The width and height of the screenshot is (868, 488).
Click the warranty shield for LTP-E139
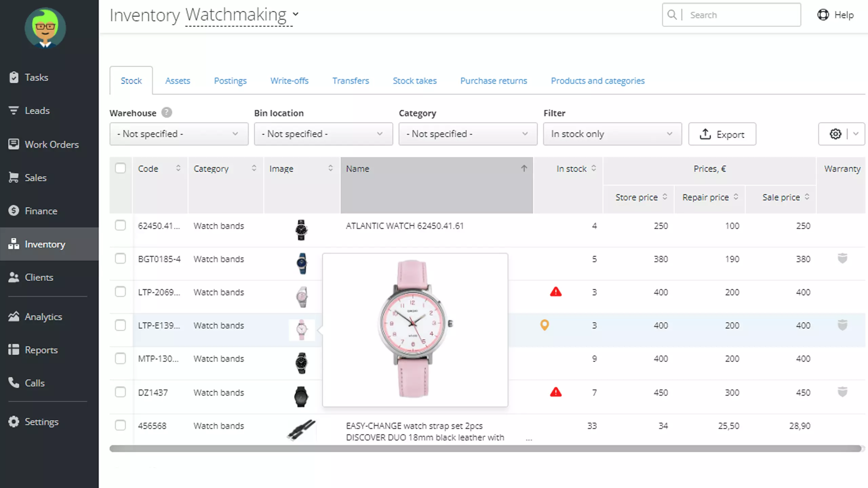(x=843, y=325)
